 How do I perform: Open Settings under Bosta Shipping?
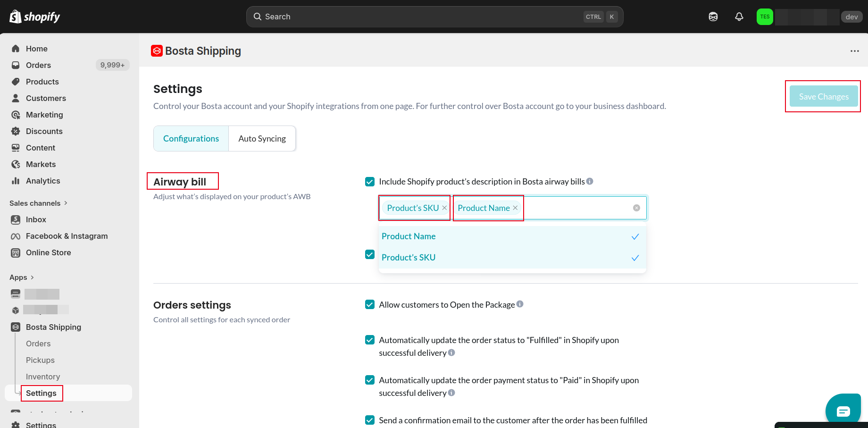click(41, 393)
